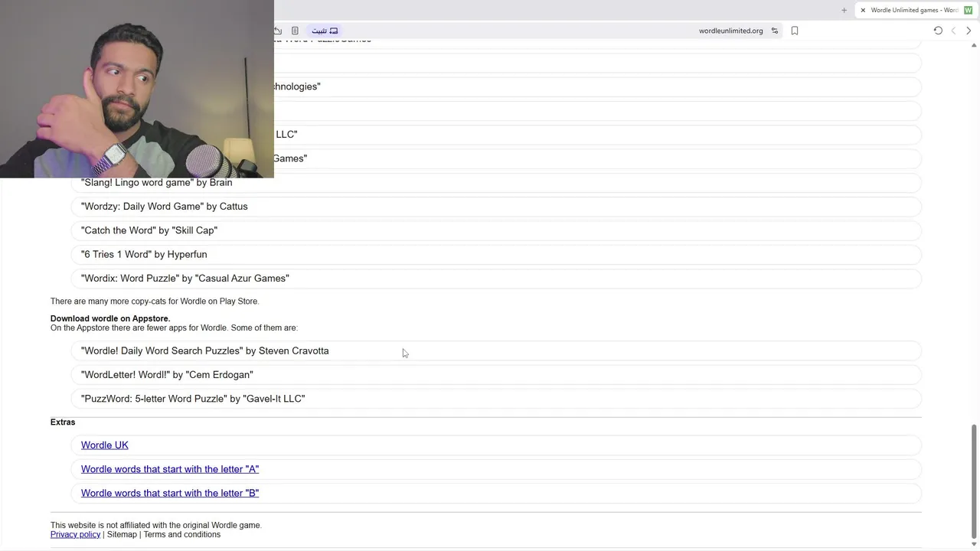Go back using the left arrow

pyautogui.click(x=953, y=31)
